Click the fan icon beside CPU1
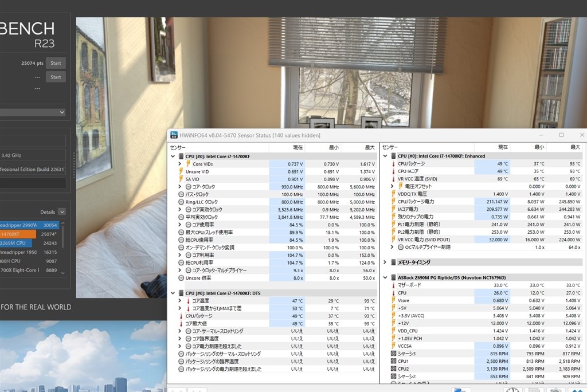Screen dimensions: 587x392 point(393,361)
